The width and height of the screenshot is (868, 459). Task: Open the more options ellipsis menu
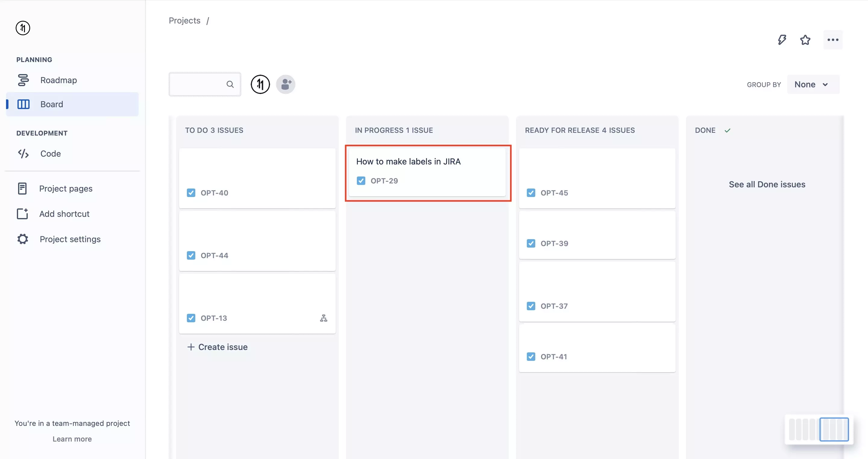click(833, 40)
